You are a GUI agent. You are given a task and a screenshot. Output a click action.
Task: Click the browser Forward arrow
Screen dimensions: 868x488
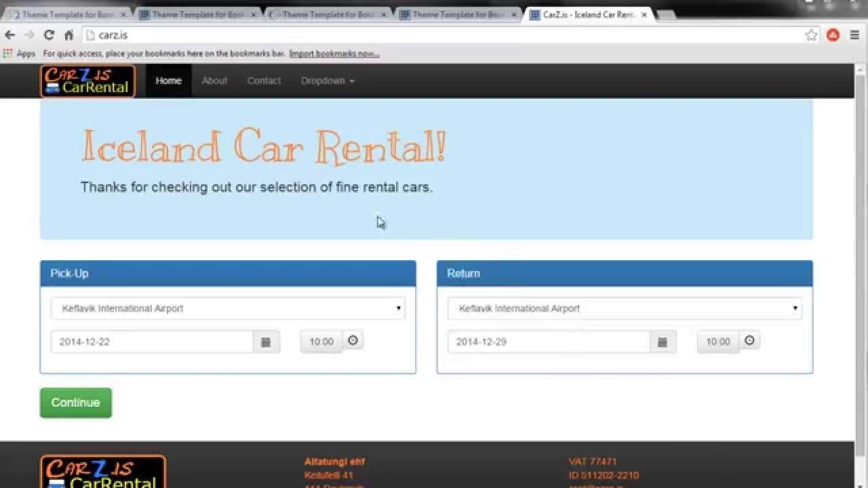tap(29, 35)
